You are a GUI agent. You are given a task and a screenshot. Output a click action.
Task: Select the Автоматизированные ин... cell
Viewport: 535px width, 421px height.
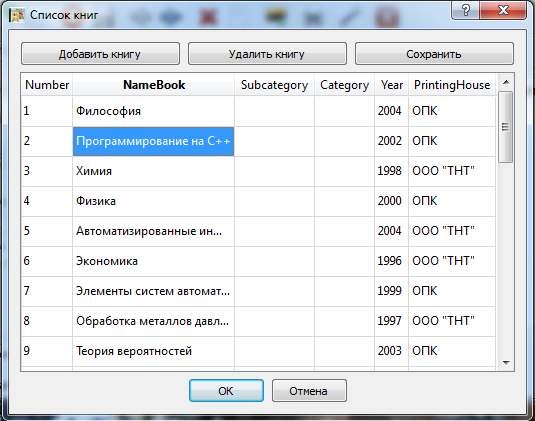154,231
